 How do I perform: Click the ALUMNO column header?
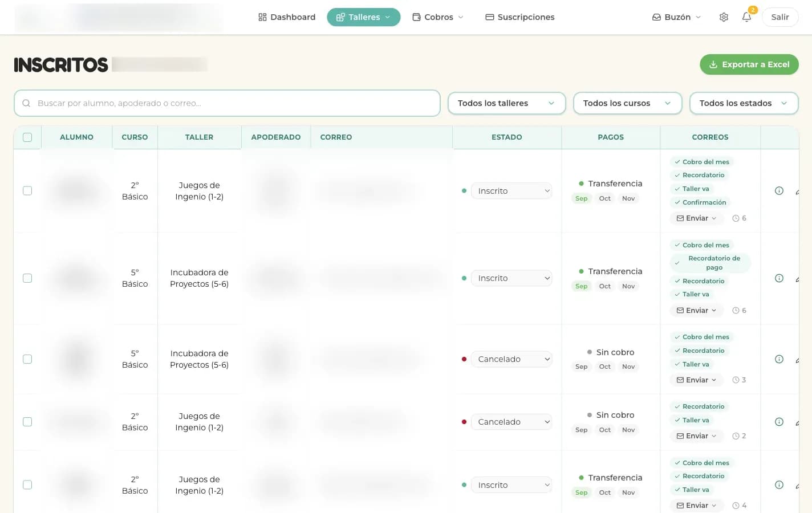pyautogui.click(x=76, y=137)
